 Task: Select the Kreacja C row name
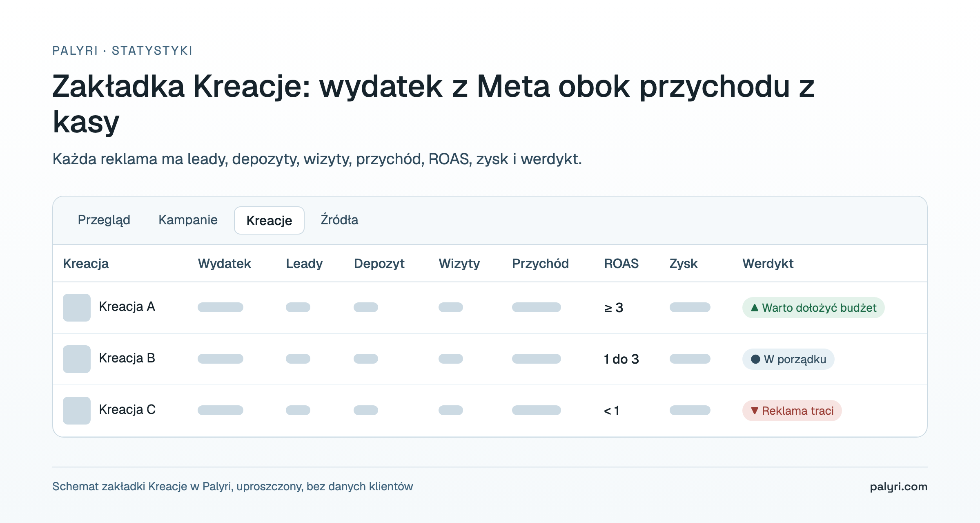pyautogui.click(x=127, y=409)
